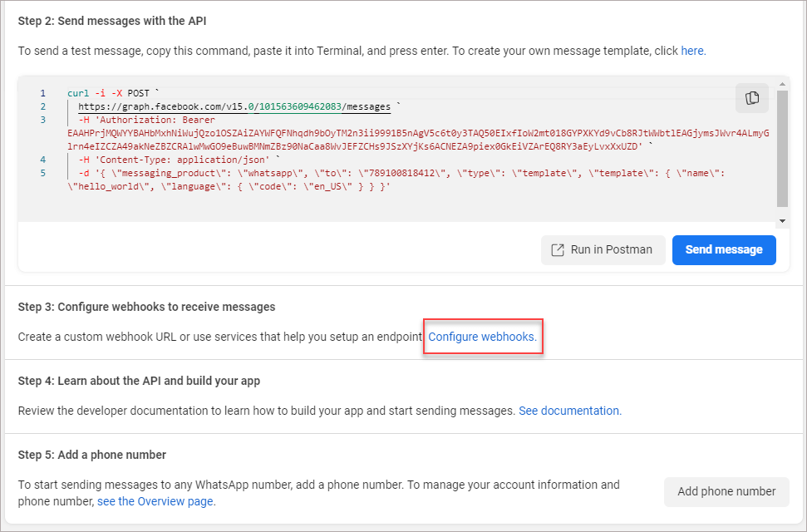
Task: Copy the curl command with the copy icon
Action: tap(752, 98)
